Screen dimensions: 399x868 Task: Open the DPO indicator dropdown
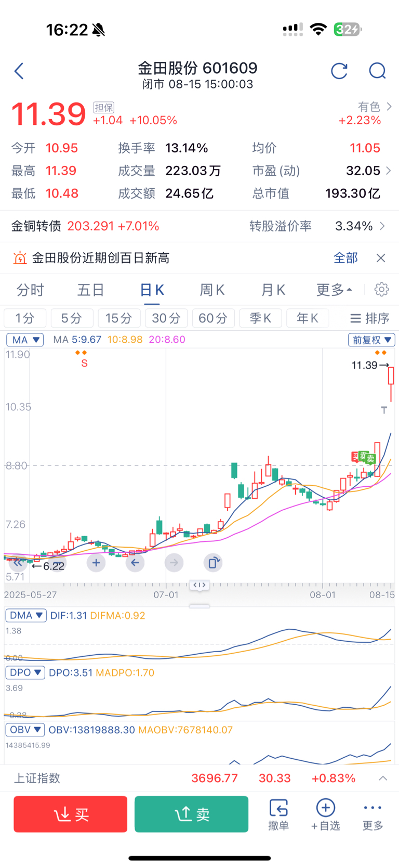pos(25,672)
